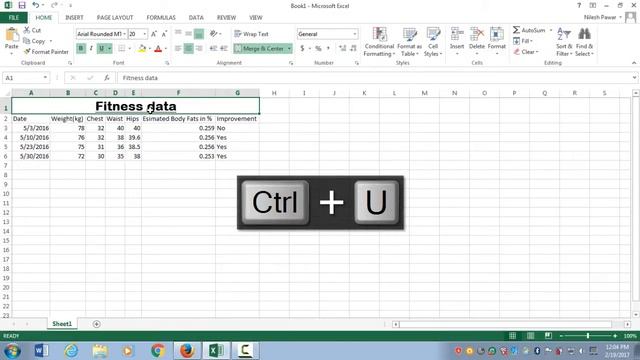Click the Paste icon
The height and width of the screenshot is (360, 640).
coord(11,35)
